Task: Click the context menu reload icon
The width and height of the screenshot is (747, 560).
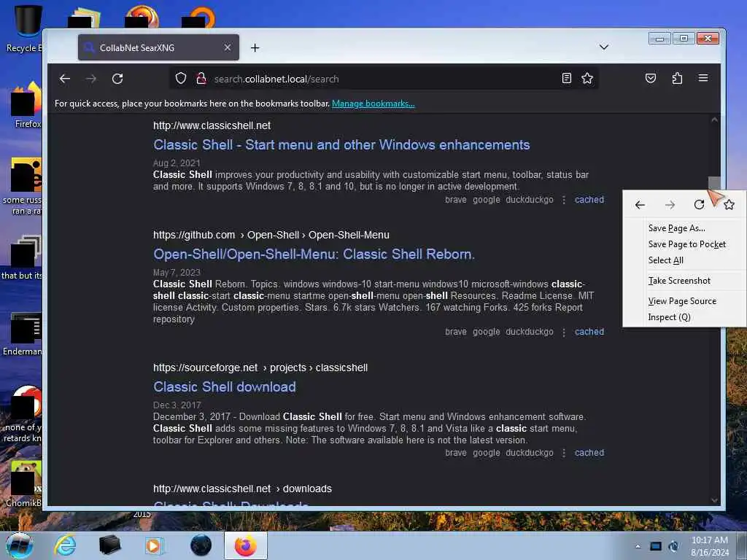Action: [x=699, y=205]
